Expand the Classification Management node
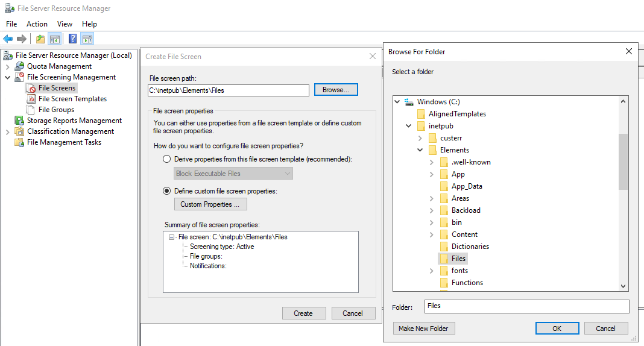 7,132
